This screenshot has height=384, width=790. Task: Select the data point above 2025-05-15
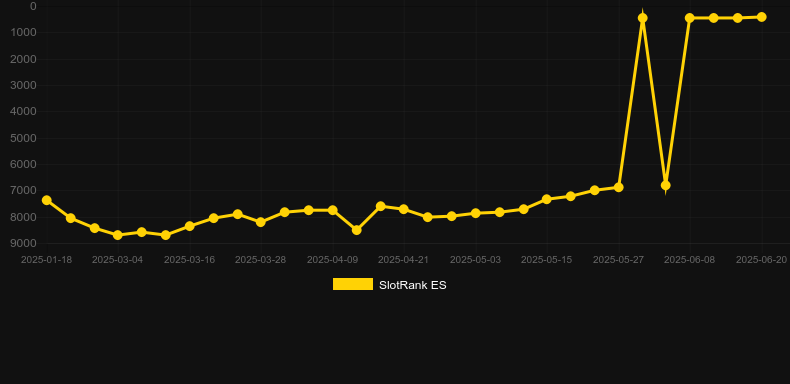[547, 199]
